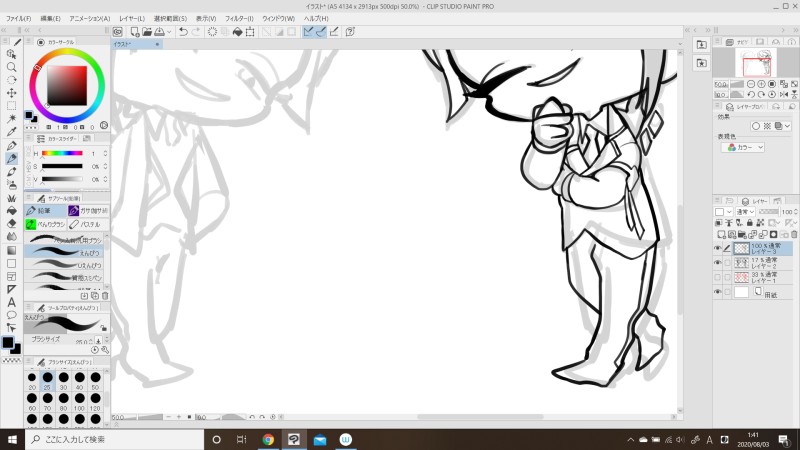800x450 pixels.
Task: Select the Move layer tool
Action: tap(11, 93)
